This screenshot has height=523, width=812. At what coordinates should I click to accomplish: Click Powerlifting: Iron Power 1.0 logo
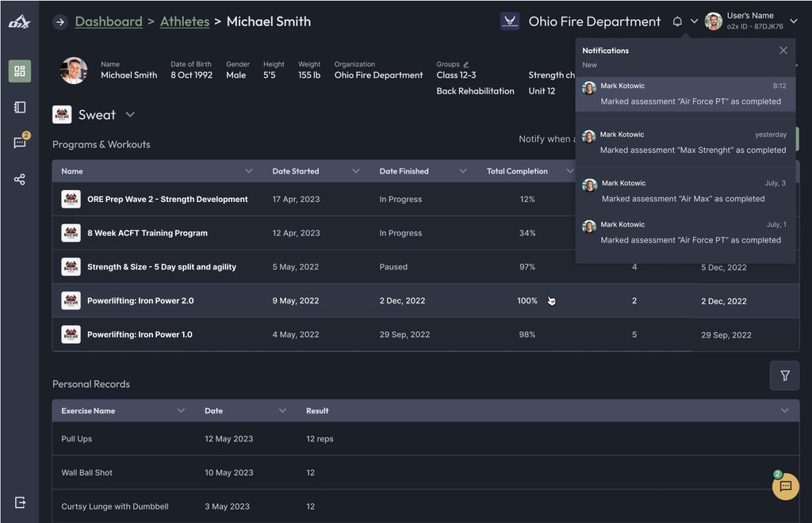click(x=71, y=334)
